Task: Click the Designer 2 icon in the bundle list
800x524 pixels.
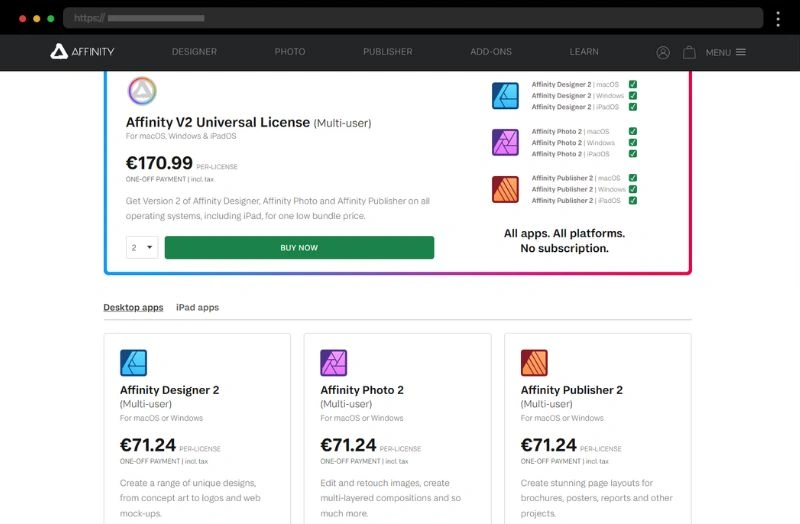Action: [x=505, y=95]
